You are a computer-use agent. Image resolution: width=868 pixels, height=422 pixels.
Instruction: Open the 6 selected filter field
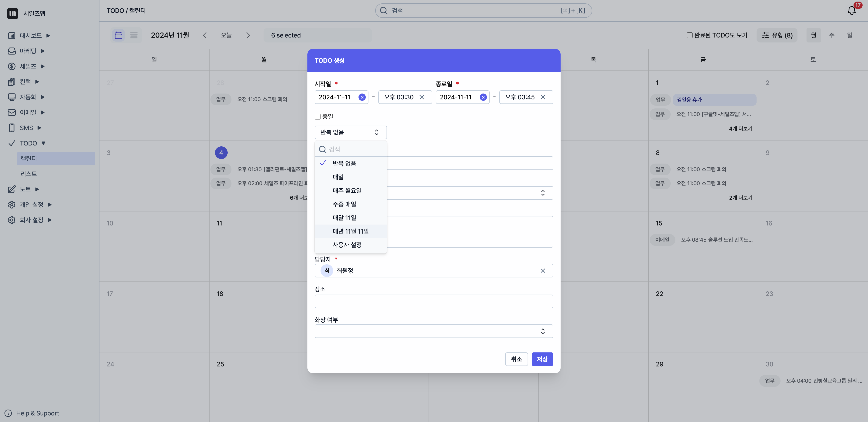coord(318,35)
